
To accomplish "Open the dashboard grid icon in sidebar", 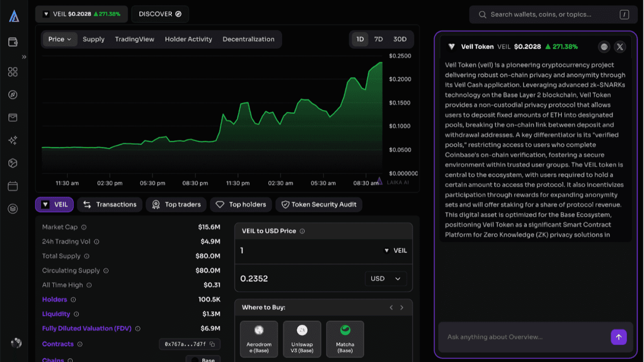I will click(13, 72).
